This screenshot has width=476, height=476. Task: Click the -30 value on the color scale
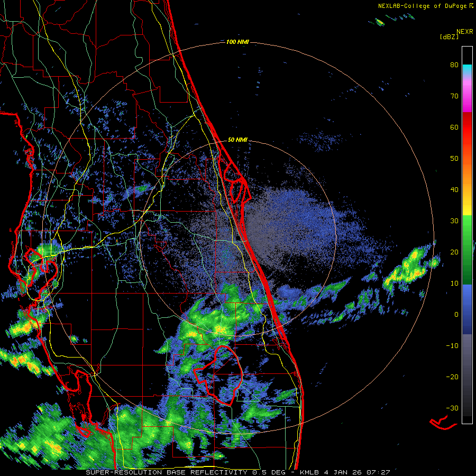click(452, 408)
